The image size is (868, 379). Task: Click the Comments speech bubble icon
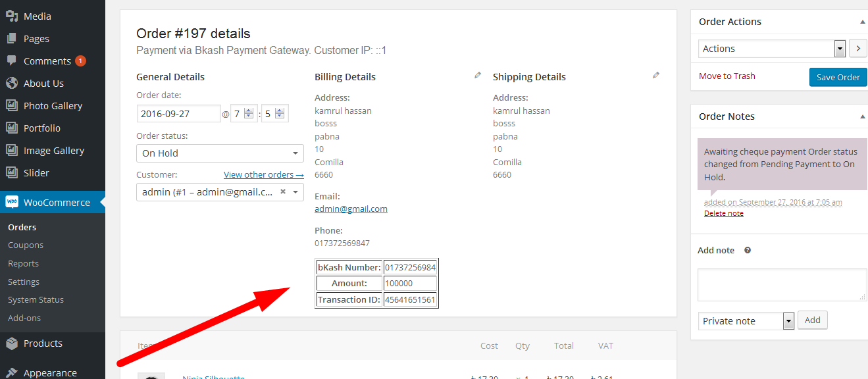click(x=11, y=61)
